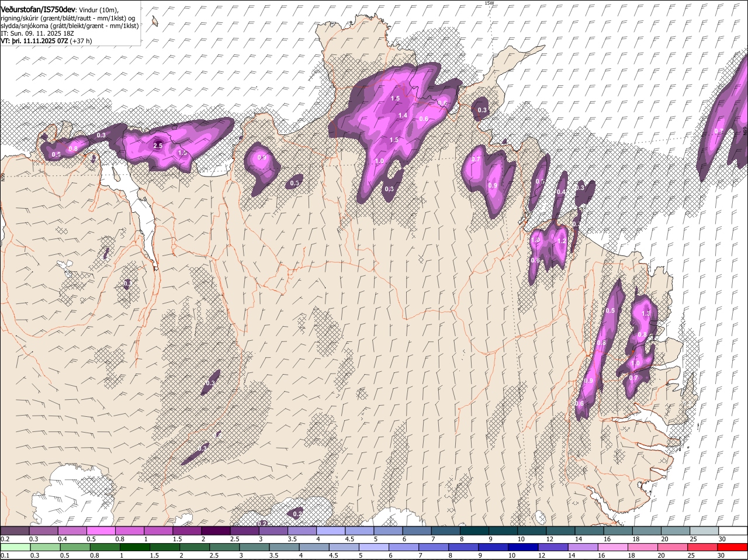Screen dimensions: 748x560
Task: Pick upper legend swatch between 8 and 9
Action: click(x=475, y=531)
